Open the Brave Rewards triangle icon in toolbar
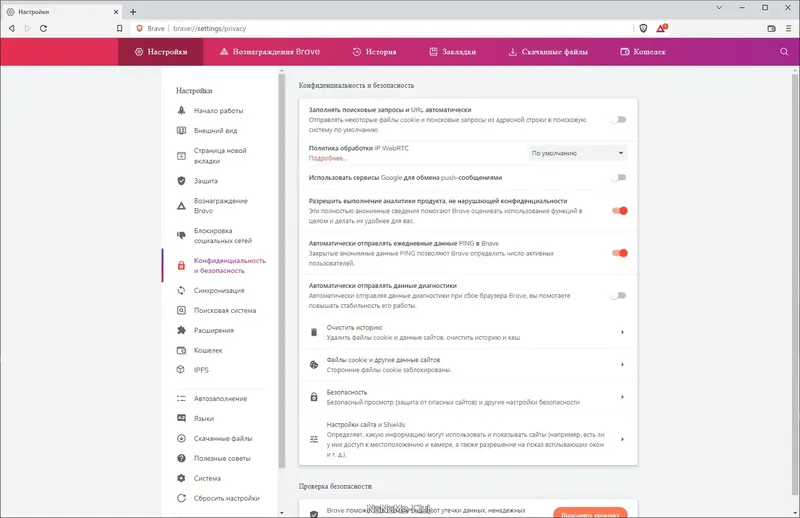This screenshot has height=518, width=800. [661, 29]
